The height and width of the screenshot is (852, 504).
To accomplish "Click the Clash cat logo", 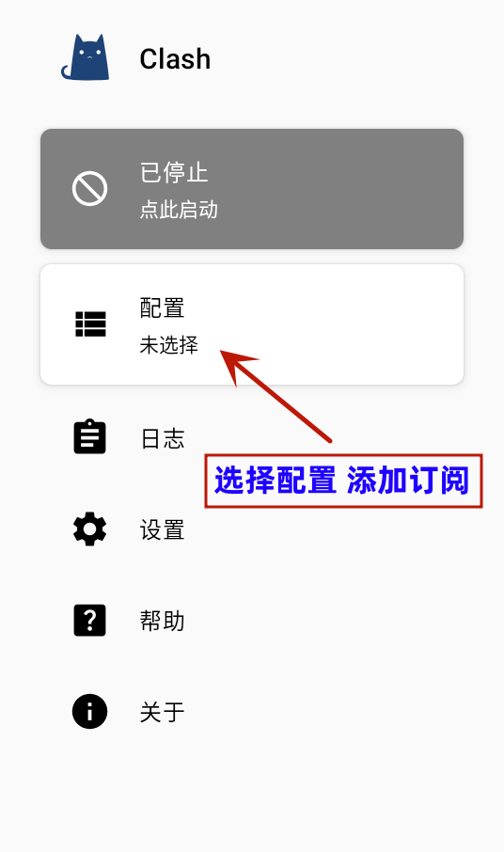I will [x=86, y=57].
